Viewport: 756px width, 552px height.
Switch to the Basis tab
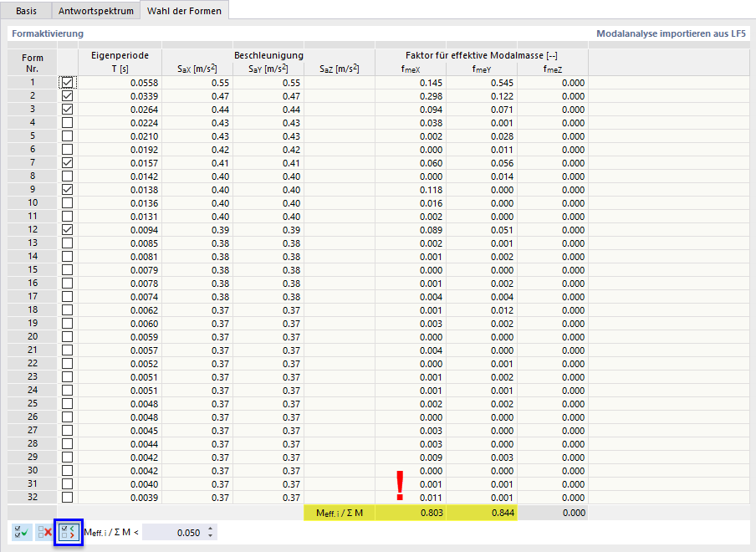[x=26, y=11]
